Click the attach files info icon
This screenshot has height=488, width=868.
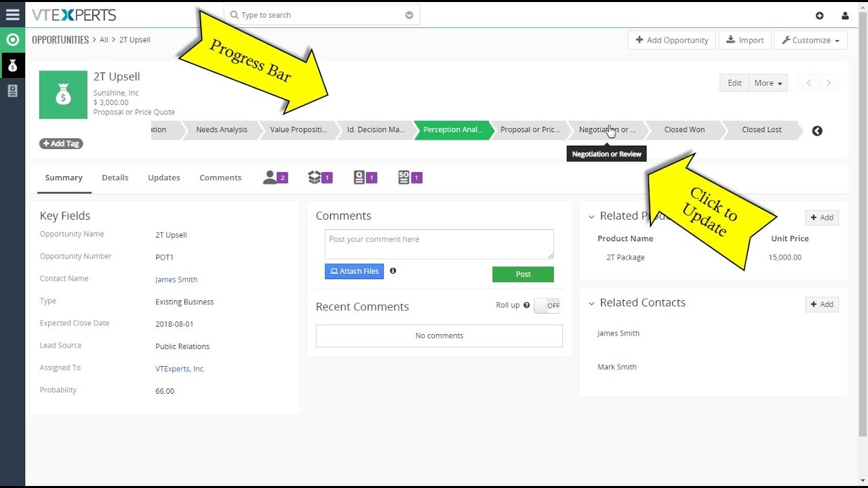393,270
